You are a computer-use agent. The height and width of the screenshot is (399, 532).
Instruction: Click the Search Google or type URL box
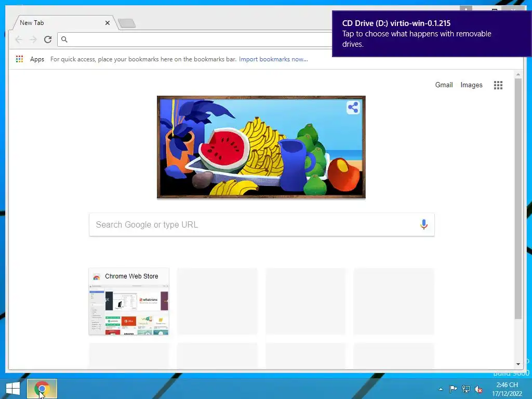point(262,224)
